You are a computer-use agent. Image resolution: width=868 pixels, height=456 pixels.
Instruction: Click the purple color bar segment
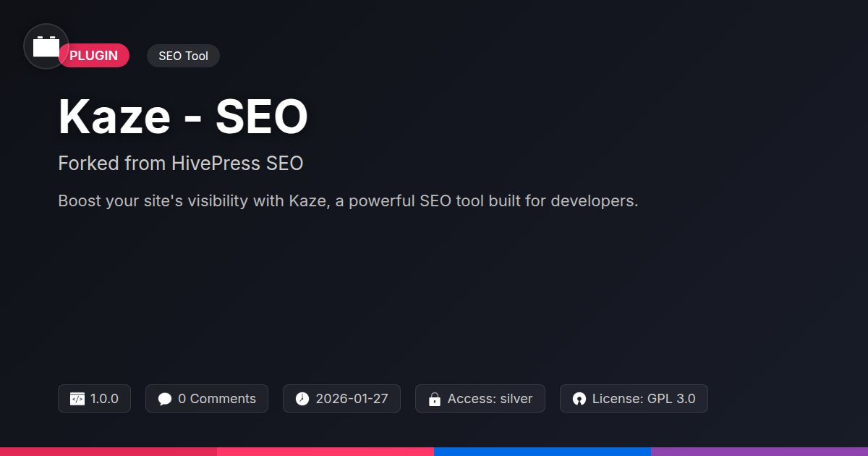(759, 452)
